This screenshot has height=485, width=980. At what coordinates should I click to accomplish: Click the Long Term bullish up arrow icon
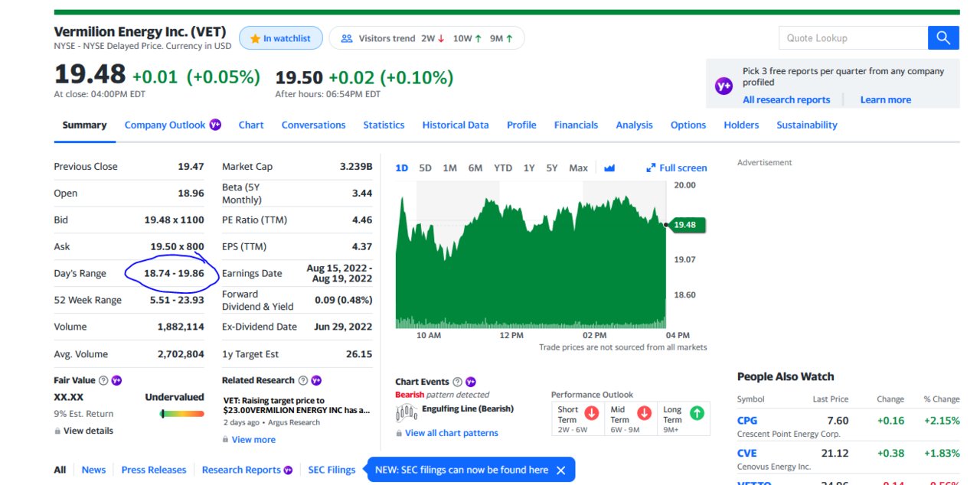coord(697,413)
